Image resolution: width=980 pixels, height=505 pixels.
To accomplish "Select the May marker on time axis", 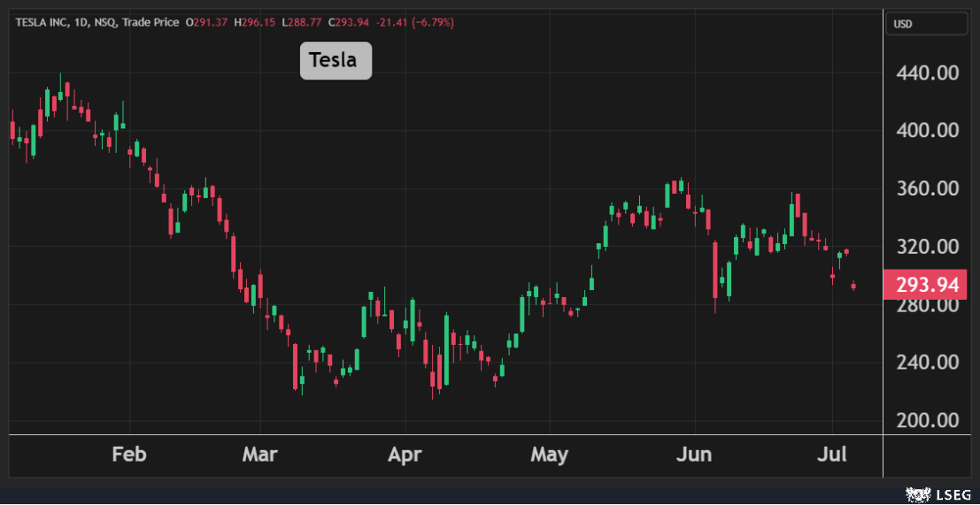I will click(549, 455).
